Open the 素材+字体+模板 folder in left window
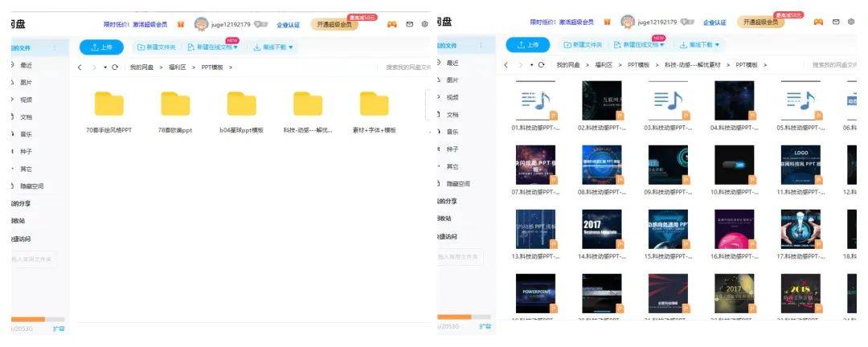Screen dimensions: 868x347 point(375,104)
